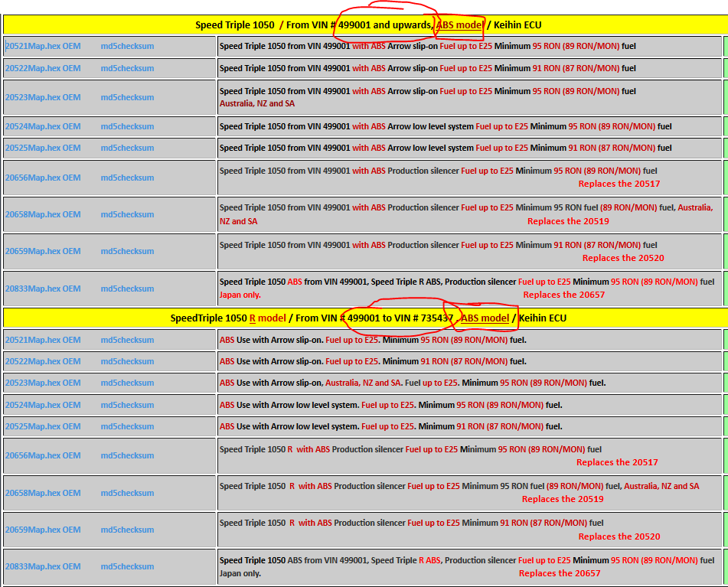Click 'Replaces the 20519' in VIN upwards section
This screenshot has height=587, width=728.
click(x=568, y=221)
